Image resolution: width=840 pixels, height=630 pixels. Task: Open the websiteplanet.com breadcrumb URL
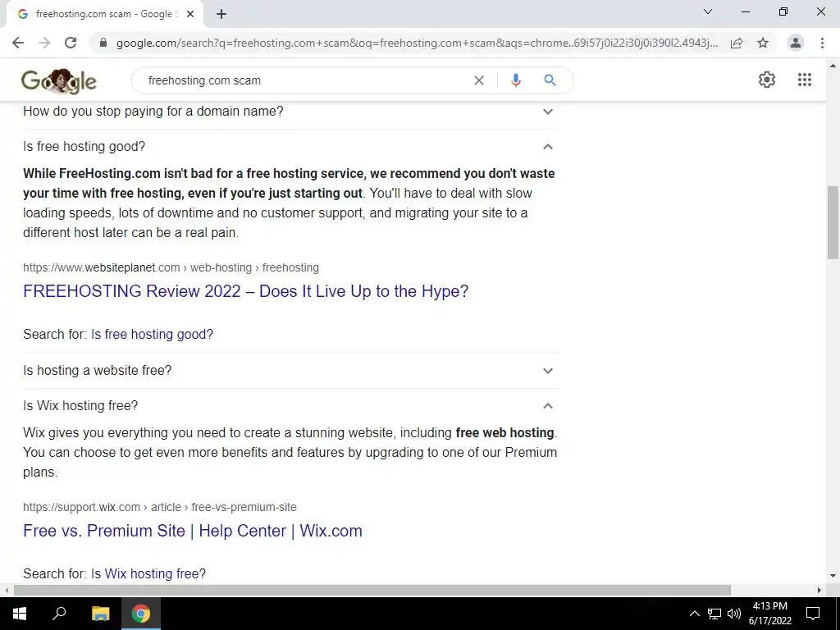(171, 267)
